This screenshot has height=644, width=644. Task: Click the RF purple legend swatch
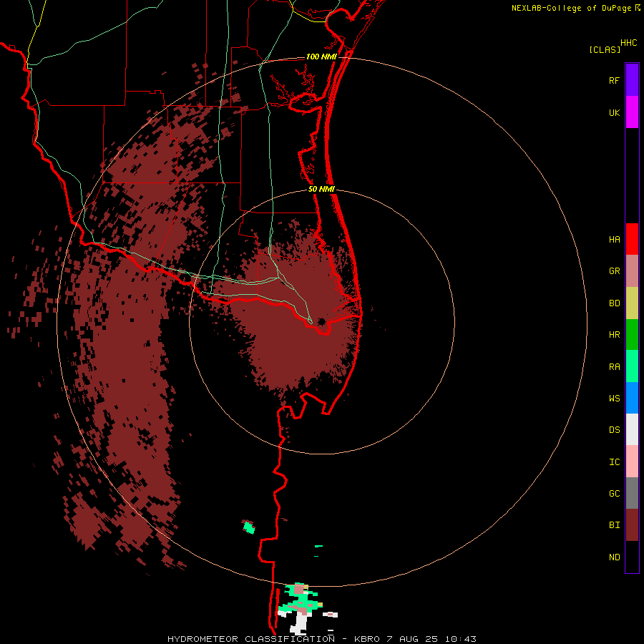pyautogui.click(x=632, y=80)
